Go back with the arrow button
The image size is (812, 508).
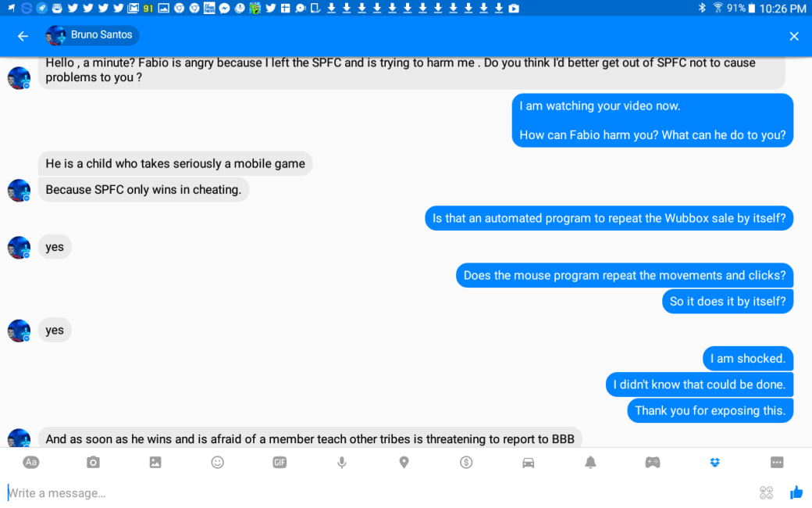pos(22,35)
